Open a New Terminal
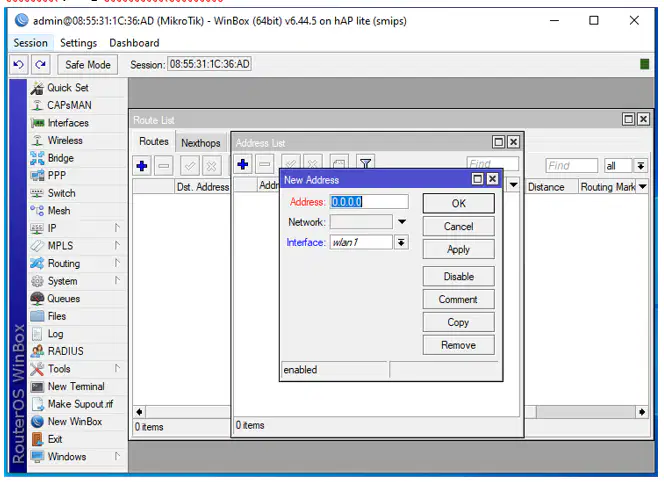This screenshot has height=482, width=664. [x=77, y=386]
